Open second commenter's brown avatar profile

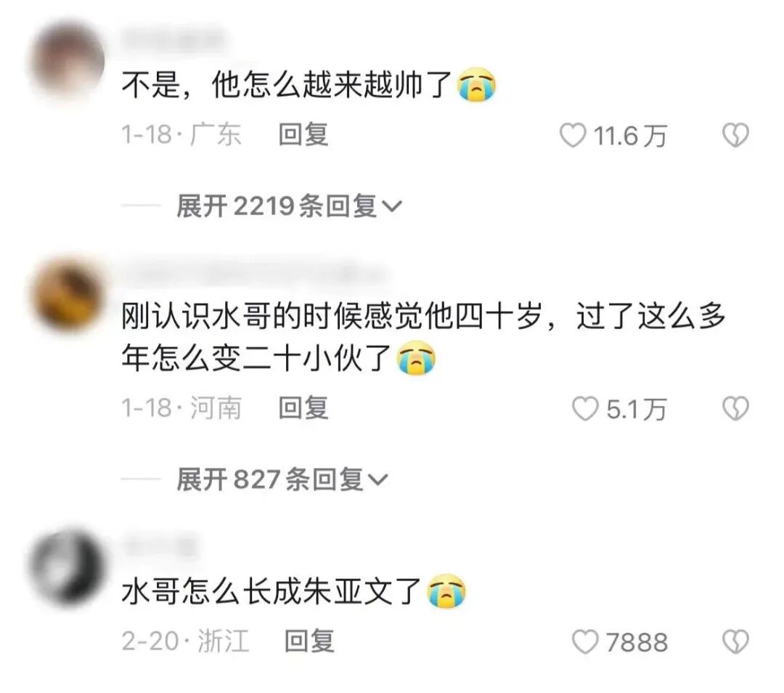67,294
